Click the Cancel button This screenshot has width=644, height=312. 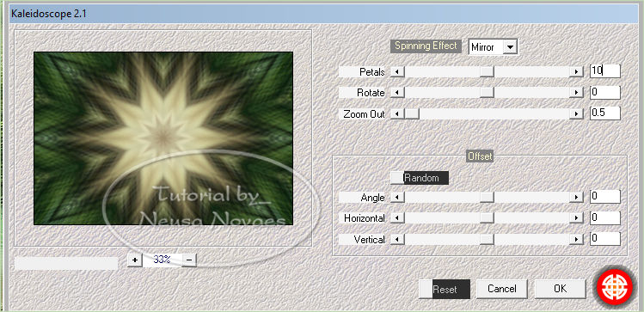click(501, 289)
